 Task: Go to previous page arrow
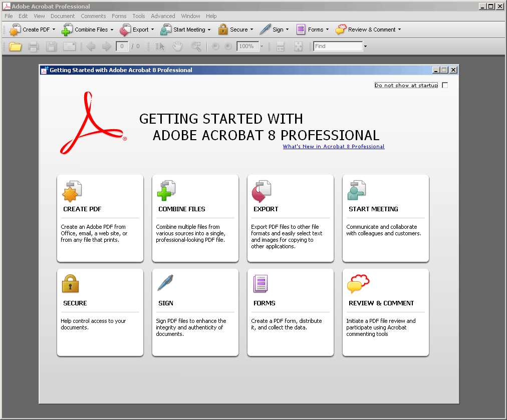(91, 47)
